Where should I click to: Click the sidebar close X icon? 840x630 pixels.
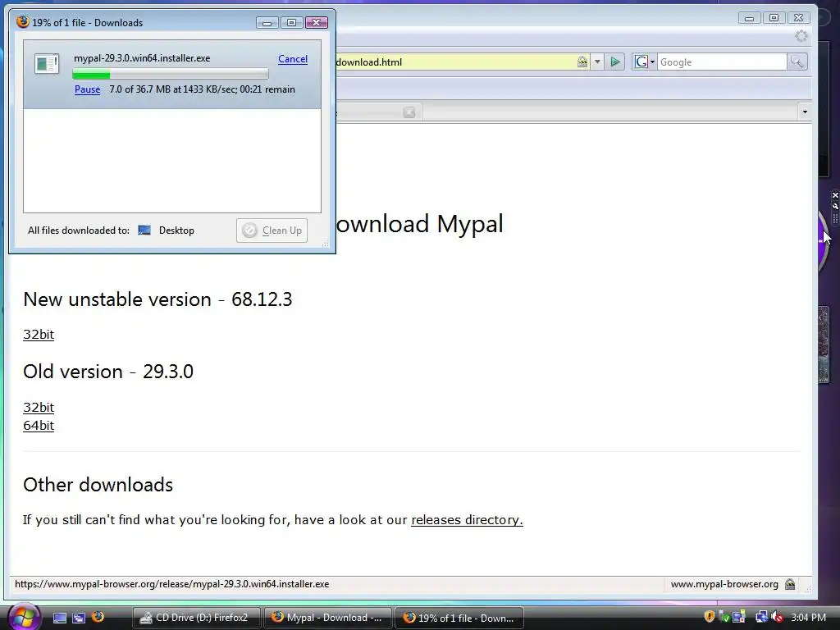[835, 195]
